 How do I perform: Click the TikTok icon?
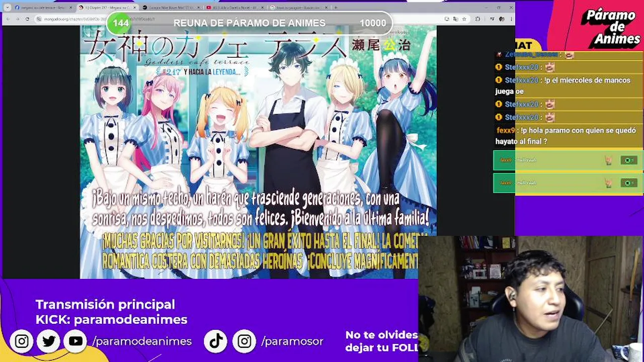tap(216, 341)
